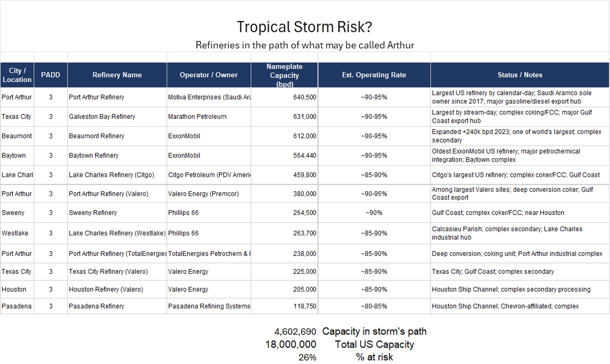
Task: Click 'Citgo Petroleum (PDV Ameri' operator cell
Action: (x=209, y=175)
